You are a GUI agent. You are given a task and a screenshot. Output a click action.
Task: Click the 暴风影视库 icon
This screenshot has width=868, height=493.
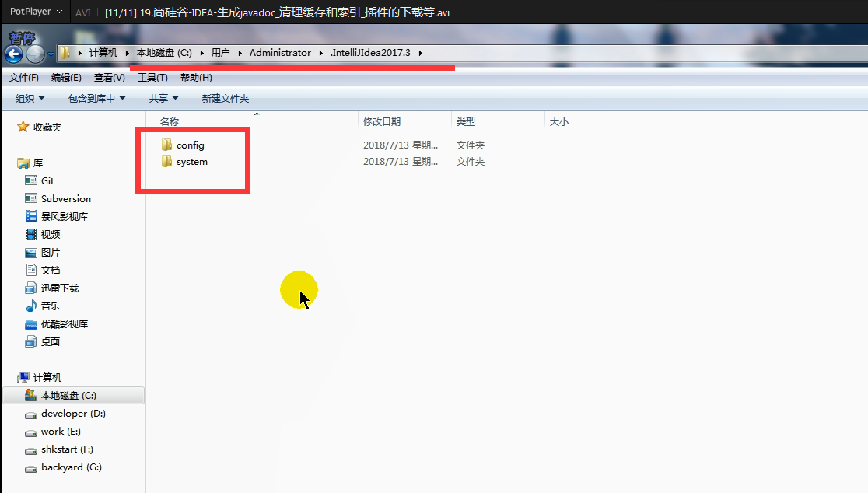point(31,216)
